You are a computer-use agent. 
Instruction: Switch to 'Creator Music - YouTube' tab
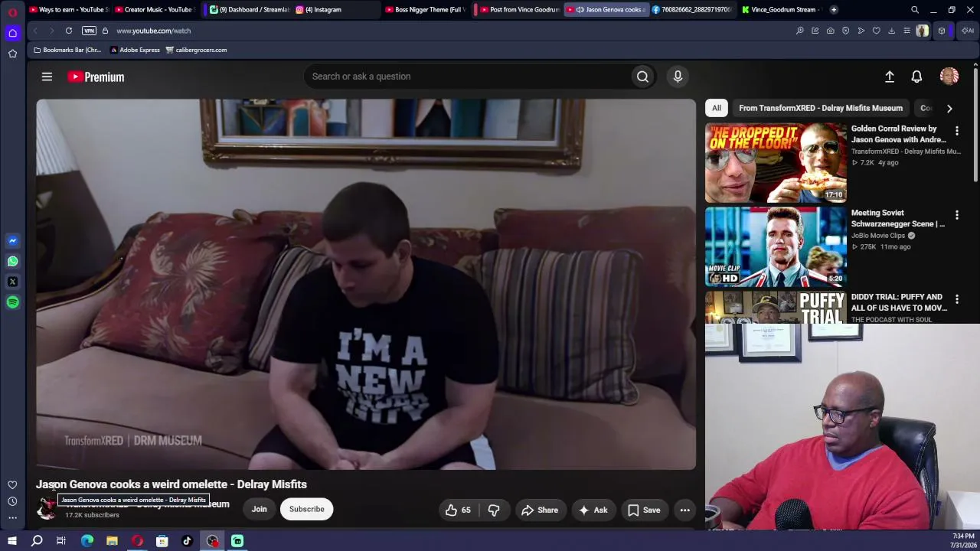pos(155,10)
